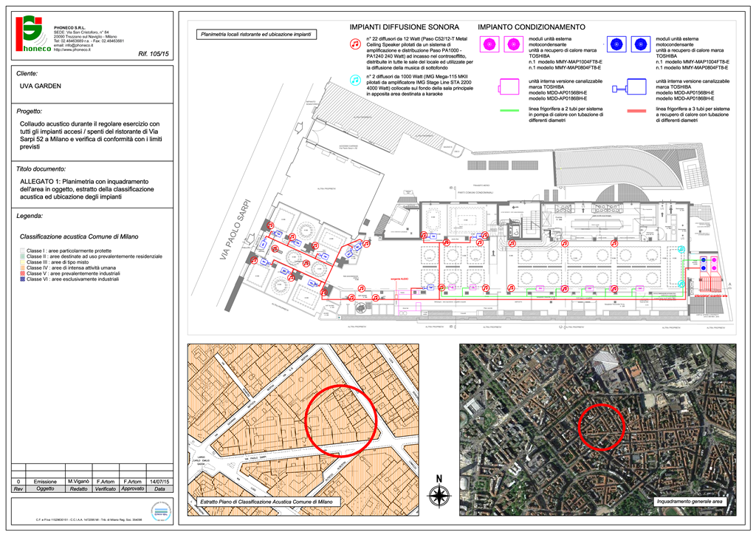Screen dimensions: 756x535
Task: Click the magenta indoor ducted unit legend icon
Action: click(x=508, y=87)
